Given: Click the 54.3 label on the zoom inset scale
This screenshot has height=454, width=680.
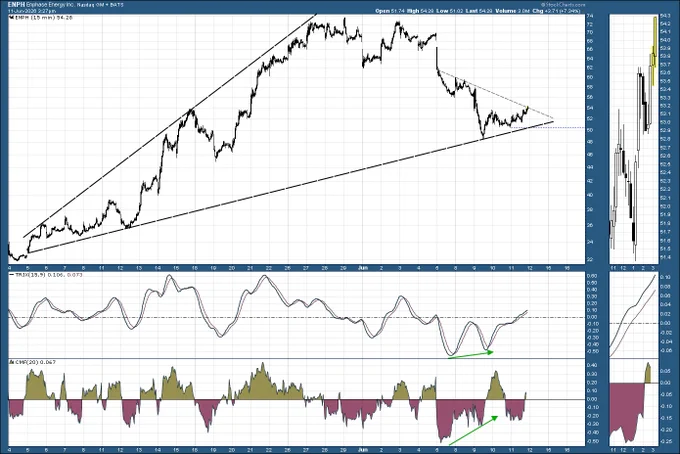Looking at the screenshot, I should coord(665,16).
